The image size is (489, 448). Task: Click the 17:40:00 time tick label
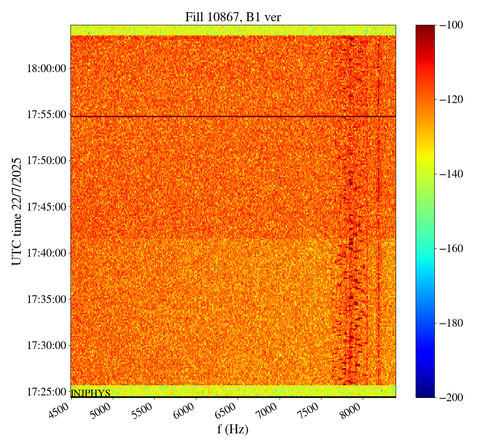(46, 253)
